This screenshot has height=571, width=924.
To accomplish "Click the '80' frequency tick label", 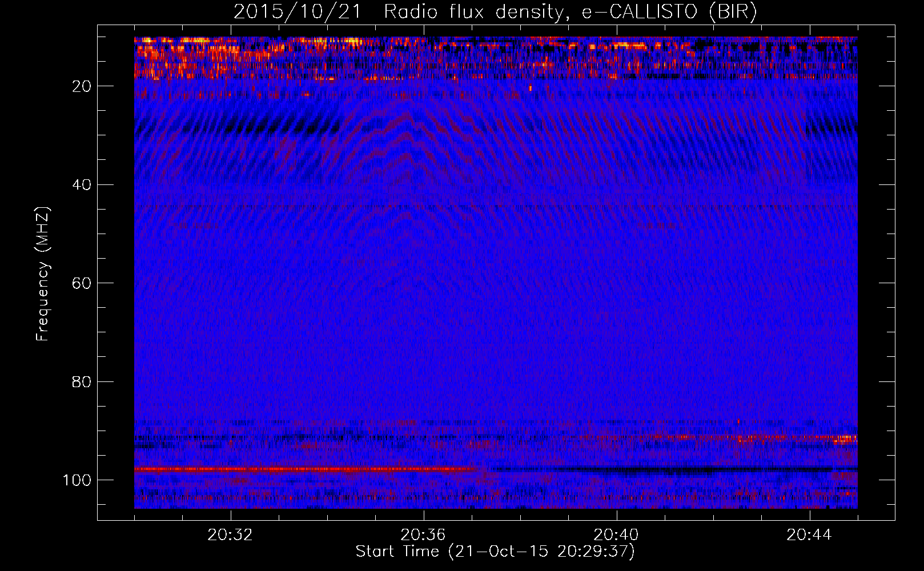I will (x=82, y=382).
